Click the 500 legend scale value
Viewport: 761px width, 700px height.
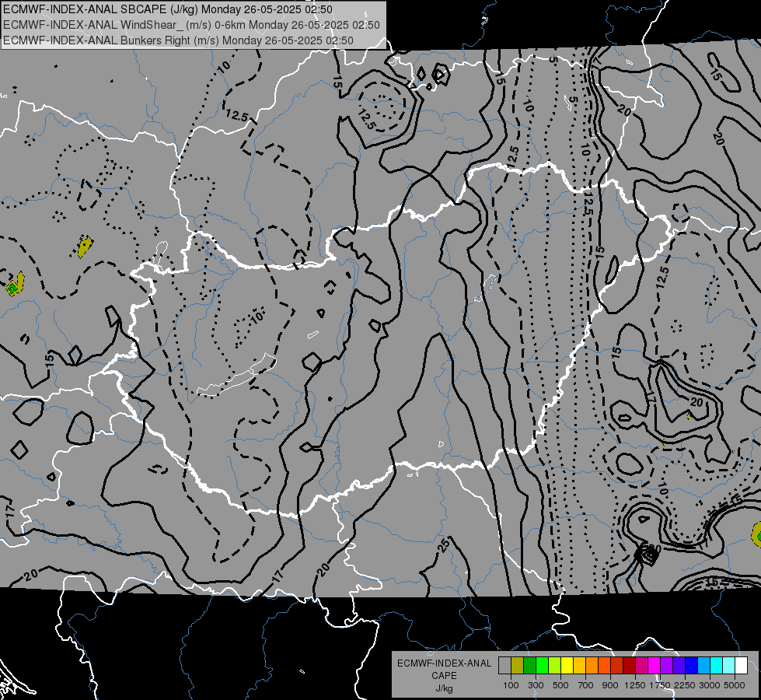560,685
